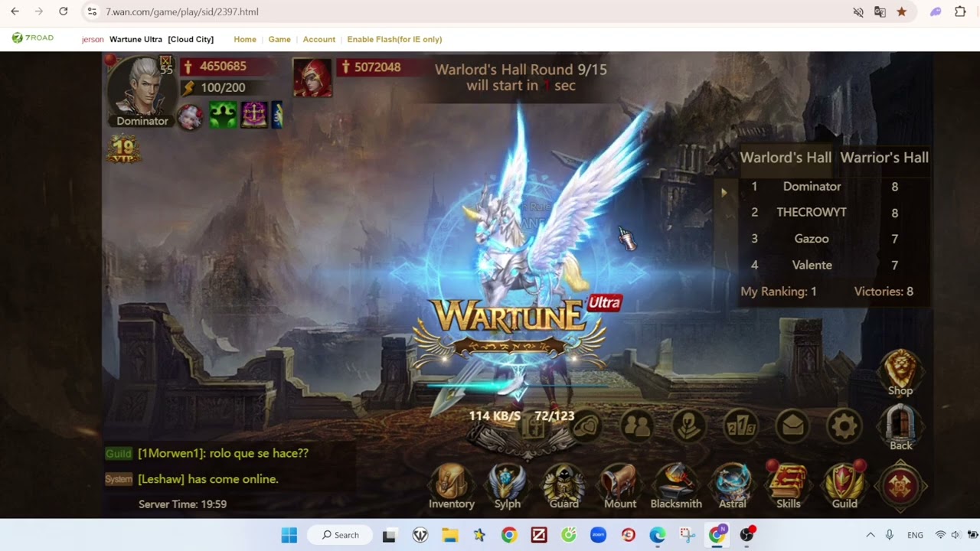Click the Shop lion icon
This screenshot has width=980, height=551.
900,373
